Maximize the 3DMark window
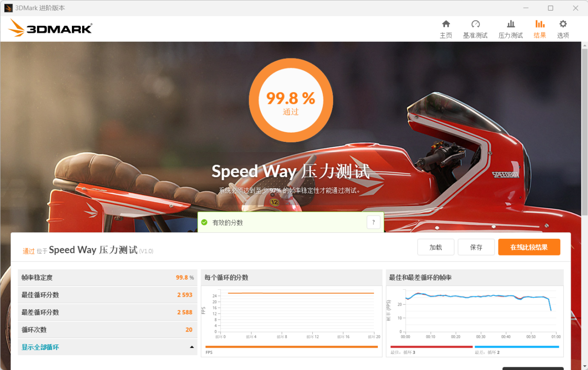Screen dimensions: 588x370 550,8
